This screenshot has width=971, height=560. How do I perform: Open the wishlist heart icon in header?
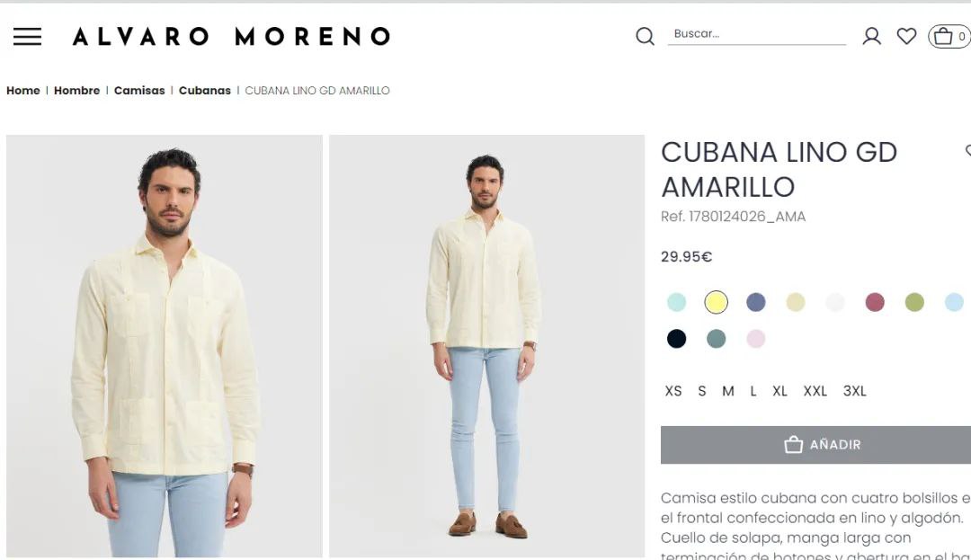coord(906,36)
